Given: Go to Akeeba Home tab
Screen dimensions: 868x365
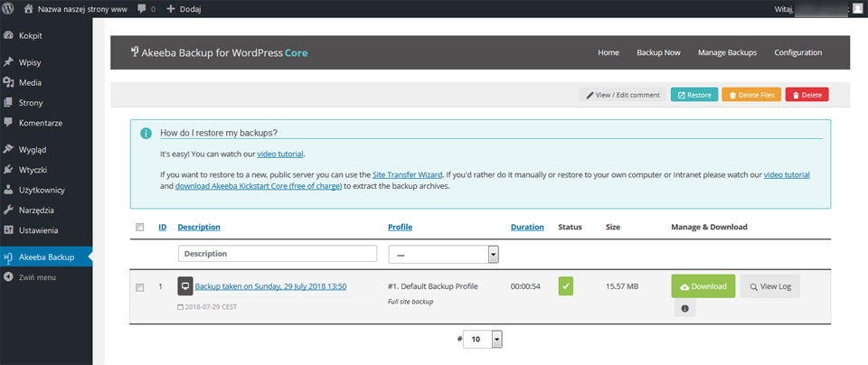Looking at the screenshot, I should (609, 52).
